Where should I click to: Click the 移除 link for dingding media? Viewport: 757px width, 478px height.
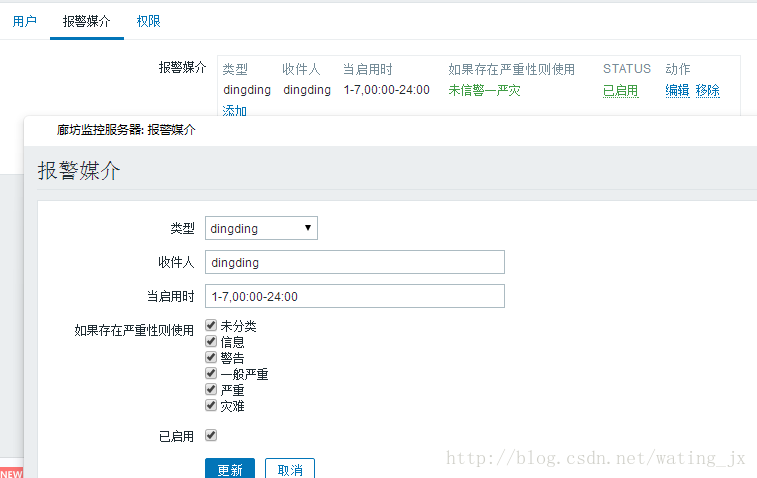point(708,90)
